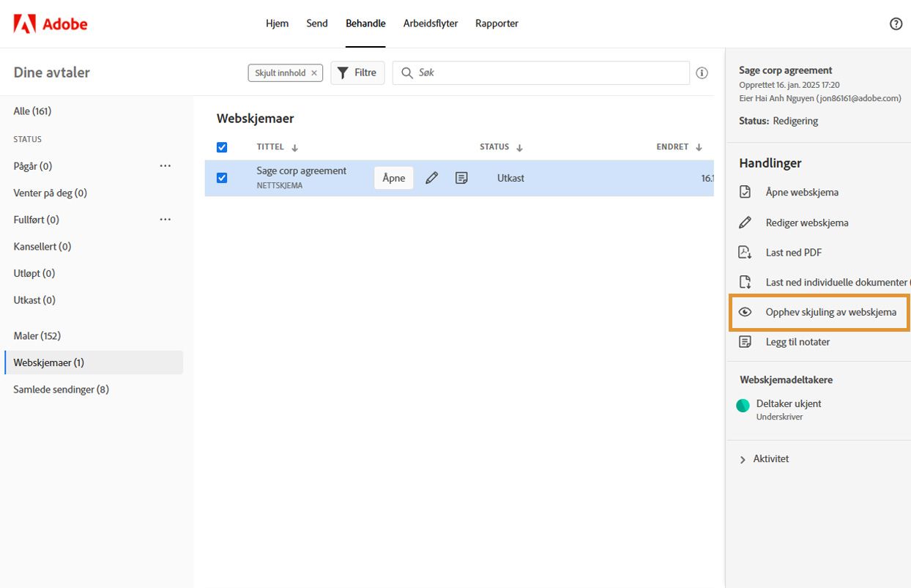Click the Rediger webskjema pencil icon
The image size is (911, 588).
click(x=745, y=222)
